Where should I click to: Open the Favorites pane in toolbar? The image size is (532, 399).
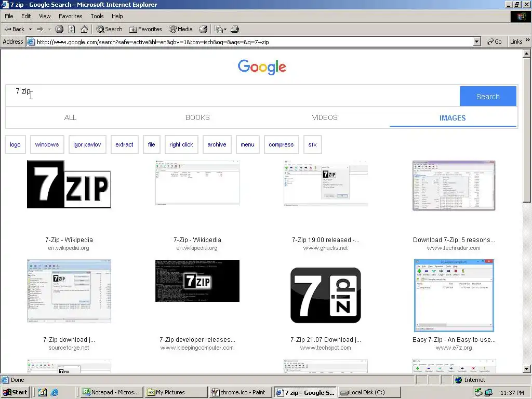tap(146, 29)
